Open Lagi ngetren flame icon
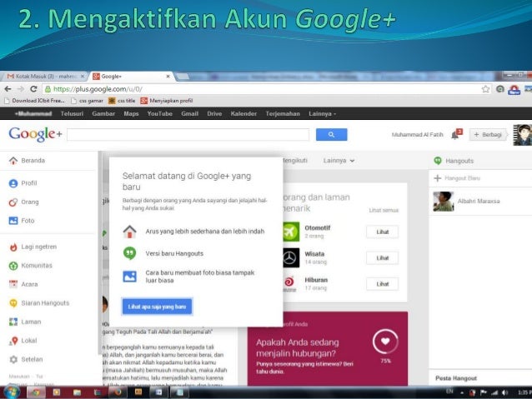The width and height of the screenshot is (532, 399). (x=13, y=247)
